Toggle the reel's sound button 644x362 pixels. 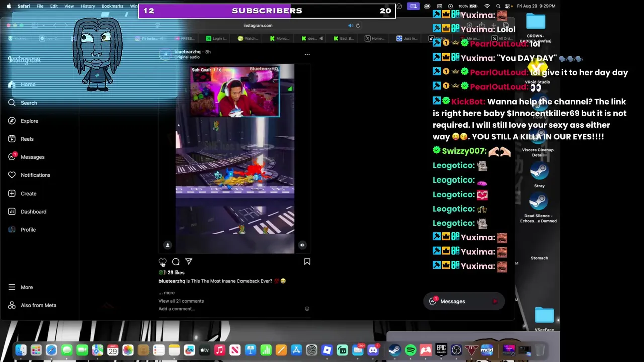coord(302,245)
